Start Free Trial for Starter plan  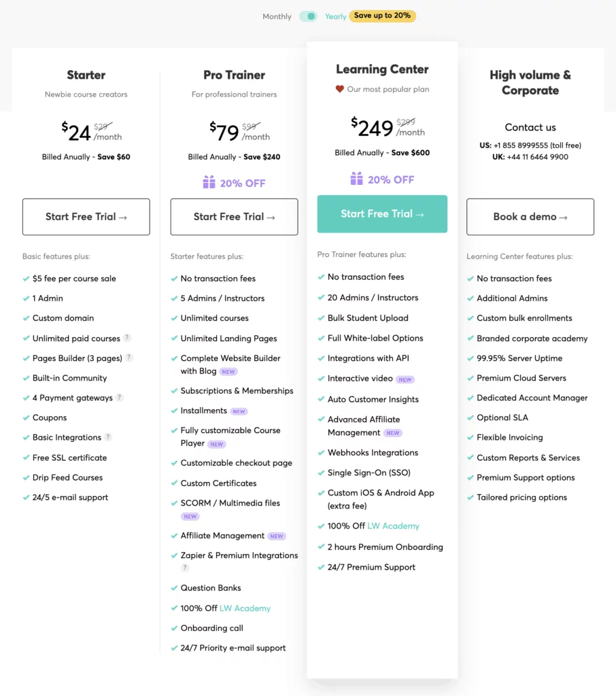pos(86,217)
